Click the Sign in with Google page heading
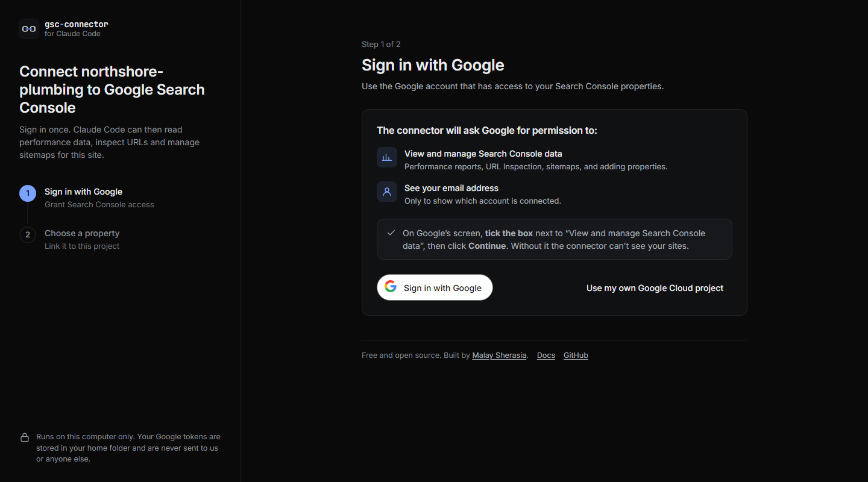The image size is (868, 482). 433,65
